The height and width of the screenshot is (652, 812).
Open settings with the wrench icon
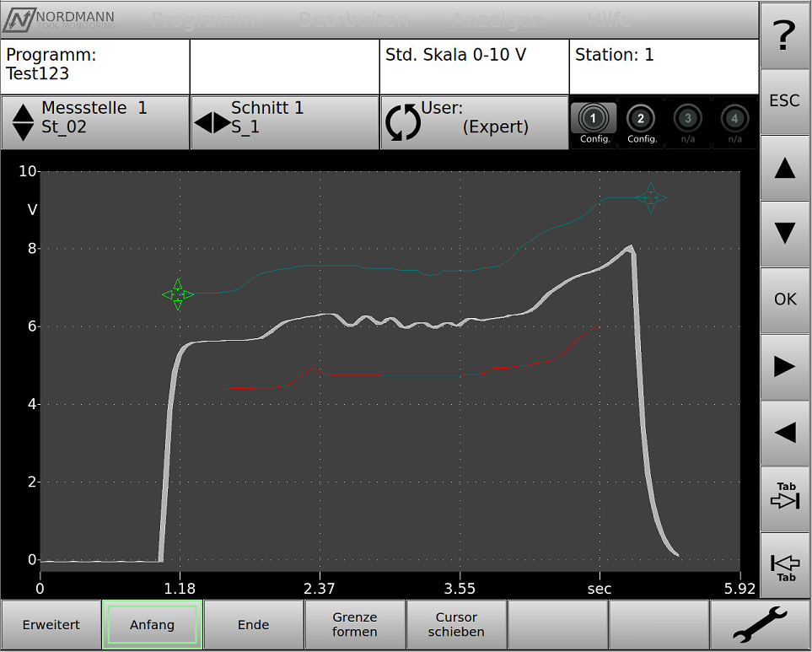pyautogui.click(x=760, y=625)
